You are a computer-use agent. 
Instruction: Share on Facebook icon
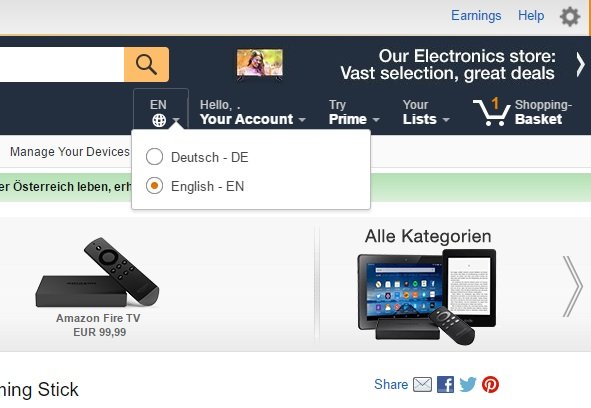coord(445,385)
